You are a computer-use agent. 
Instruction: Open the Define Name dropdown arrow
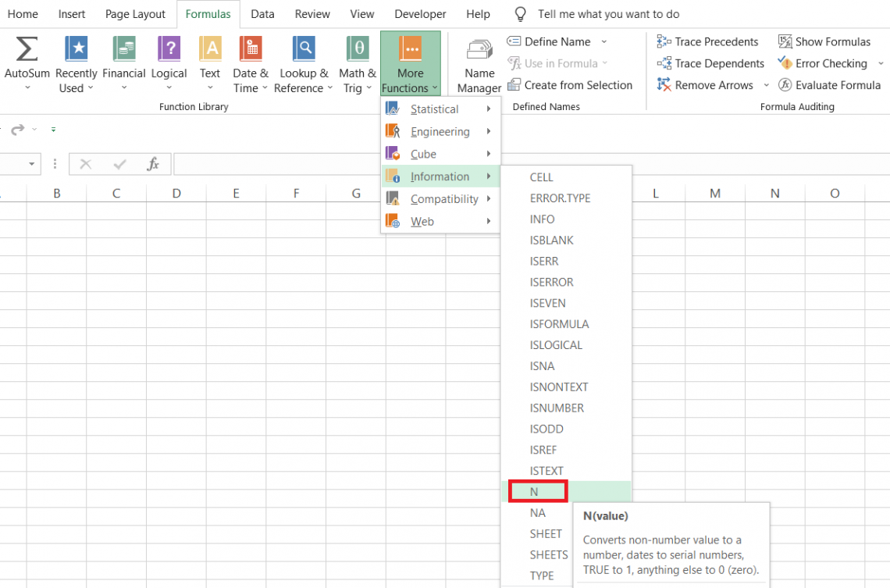tap(603, 42)
